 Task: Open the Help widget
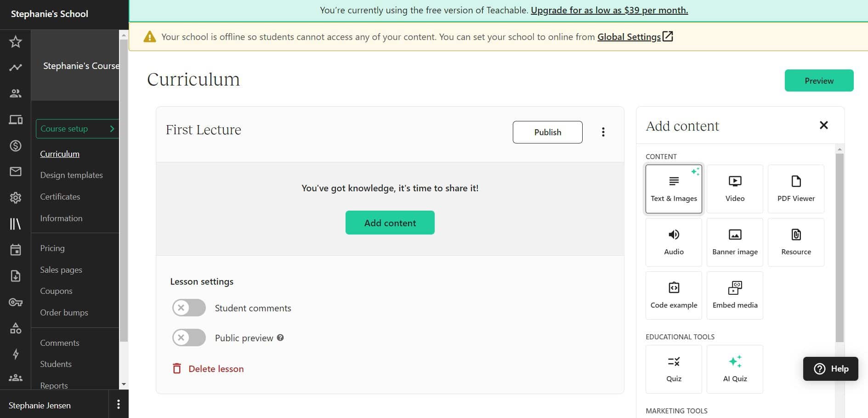pos(830,369)
